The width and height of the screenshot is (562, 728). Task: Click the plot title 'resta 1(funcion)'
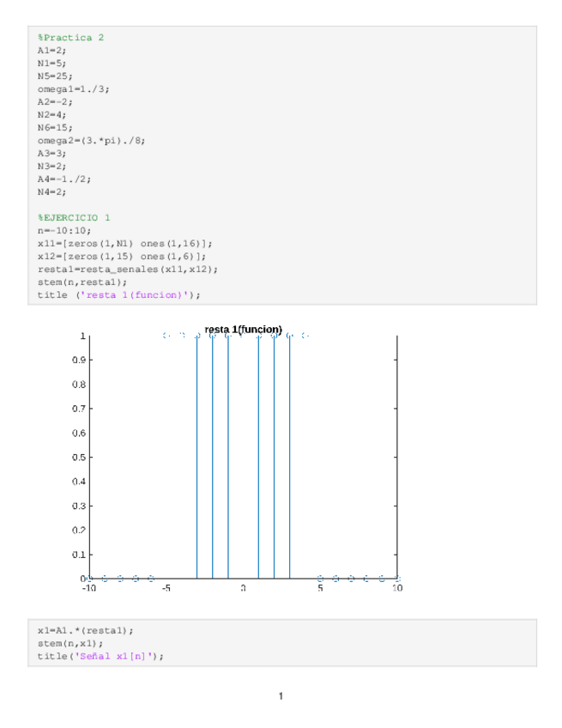(243, 330)
